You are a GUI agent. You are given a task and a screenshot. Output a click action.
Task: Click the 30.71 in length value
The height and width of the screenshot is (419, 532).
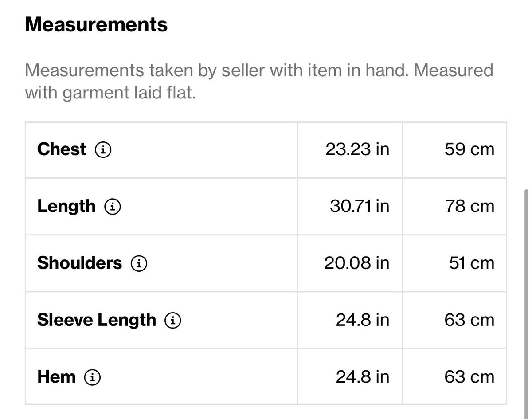coord(360,206)
